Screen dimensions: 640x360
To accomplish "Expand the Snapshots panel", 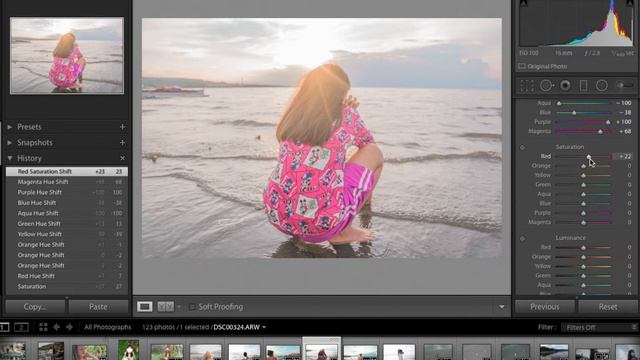I will pyautogui.click(x=10, y=142).
